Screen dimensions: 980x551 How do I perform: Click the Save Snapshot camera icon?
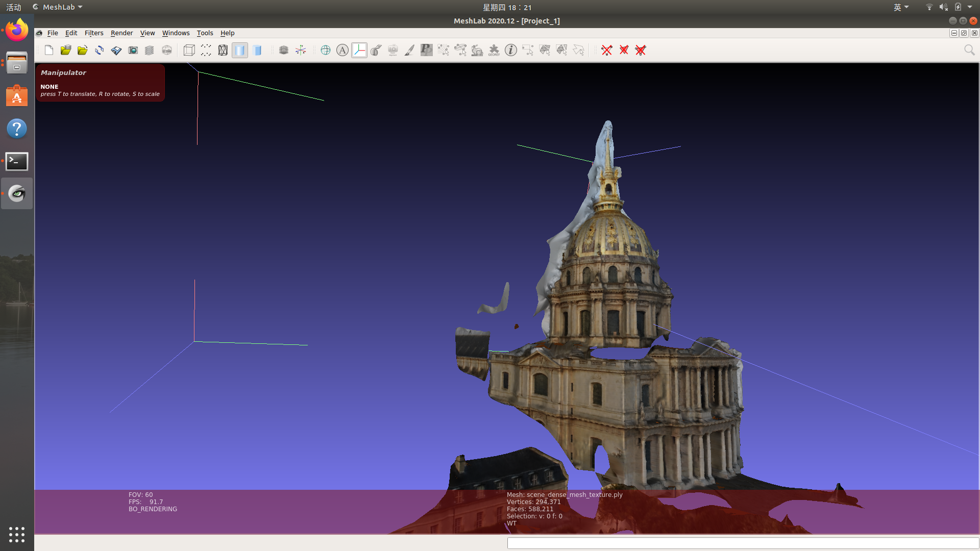pos(133,50)
